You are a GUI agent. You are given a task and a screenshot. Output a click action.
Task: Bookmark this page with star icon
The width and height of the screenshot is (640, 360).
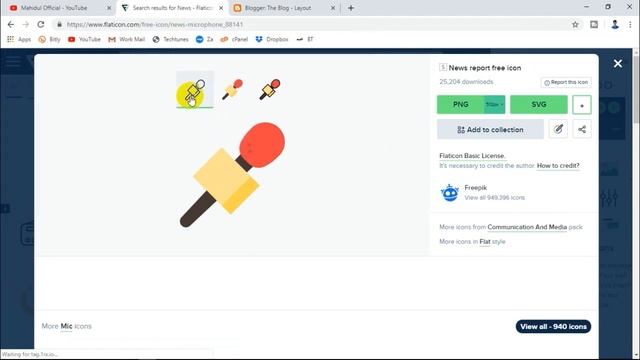click(x=575, y=24)
